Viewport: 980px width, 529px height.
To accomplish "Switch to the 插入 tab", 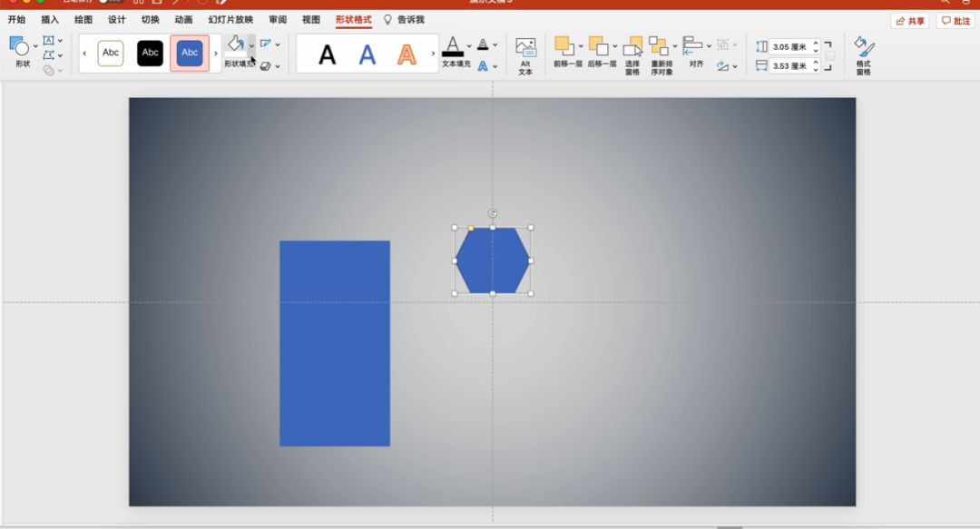I will click(50, 20).
